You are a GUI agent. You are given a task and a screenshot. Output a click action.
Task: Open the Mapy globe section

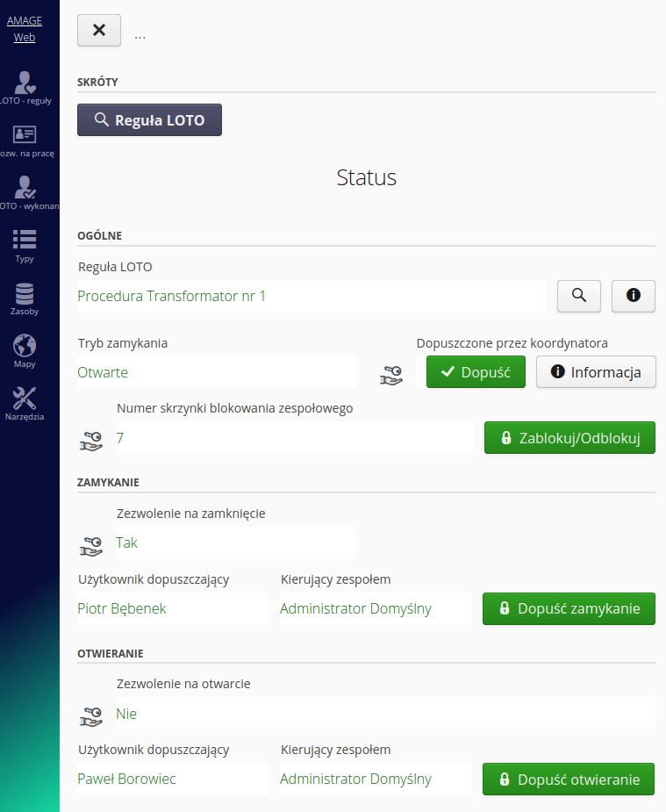pos(25,351)
